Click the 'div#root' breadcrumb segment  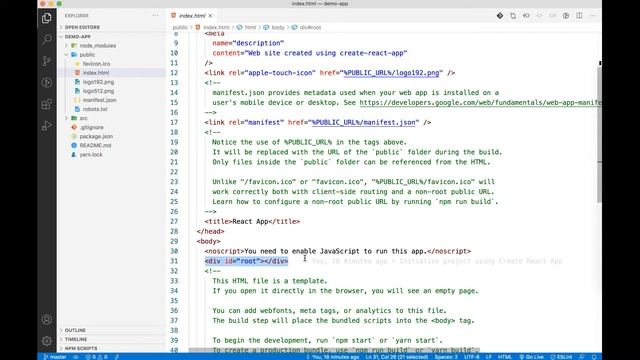(x=310, y=27)
